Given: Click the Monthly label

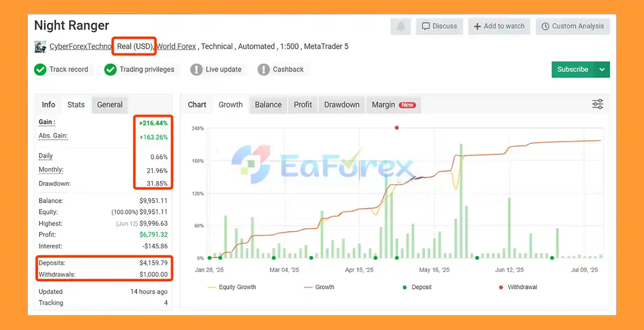Looking at the screenshot, I should (x=51, y=170).
